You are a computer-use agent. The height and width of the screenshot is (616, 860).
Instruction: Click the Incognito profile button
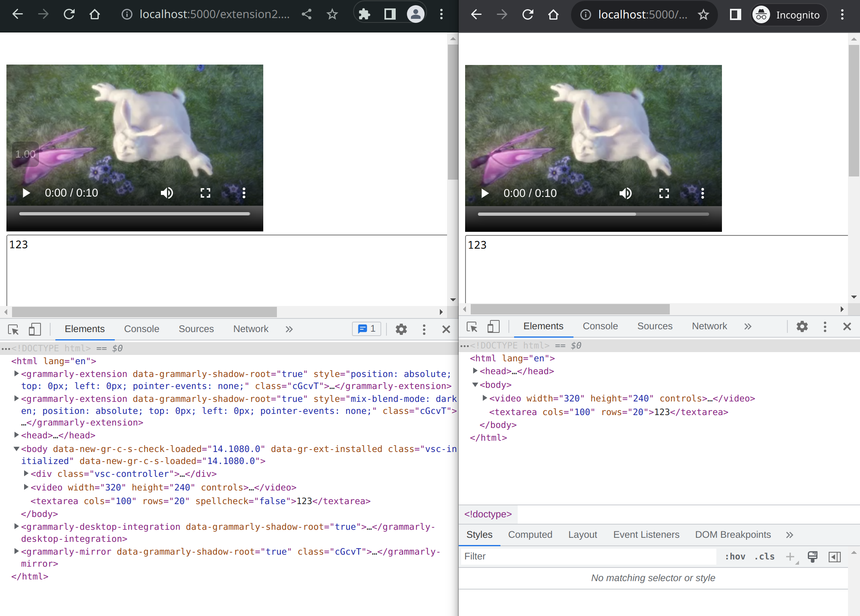click(789, 15)
